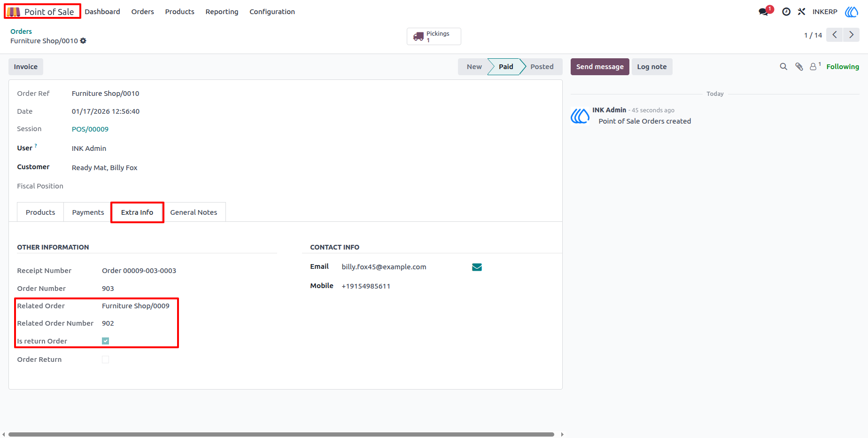Go back to Orders breadcrumb
Viewport: 868px width, 438px height.
tap(21, 31)
